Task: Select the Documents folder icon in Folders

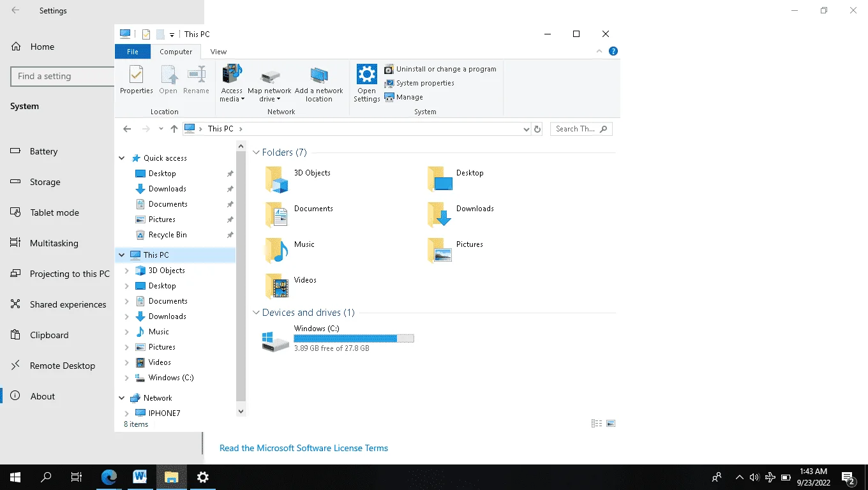Action: pos(277,215)
